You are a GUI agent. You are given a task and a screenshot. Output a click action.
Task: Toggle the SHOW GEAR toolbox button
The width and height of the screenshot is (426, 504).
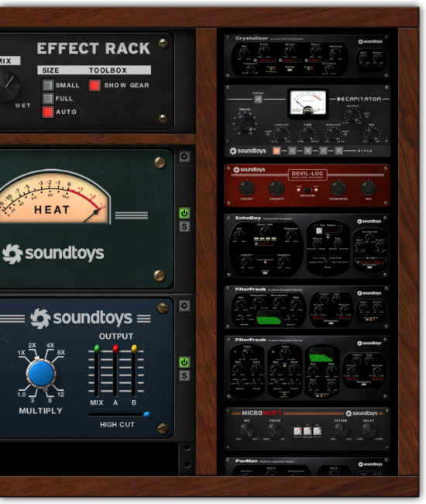[94, 85]
